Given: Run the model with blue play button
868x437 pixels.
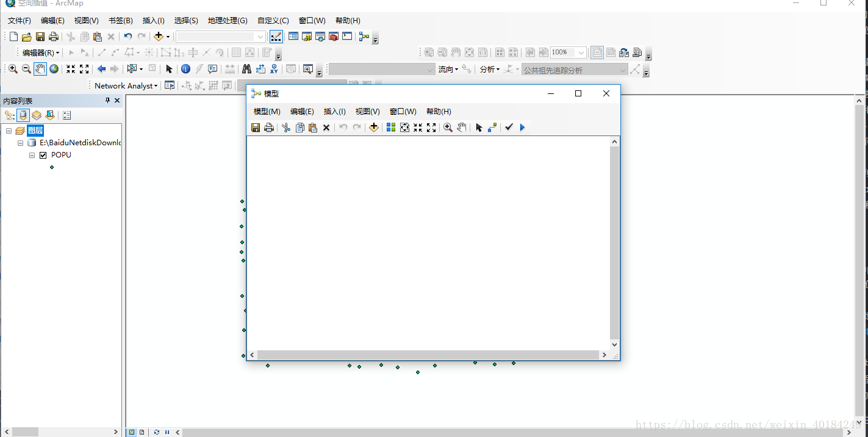Looking at the screenshot, I should [x=522, y=127].
